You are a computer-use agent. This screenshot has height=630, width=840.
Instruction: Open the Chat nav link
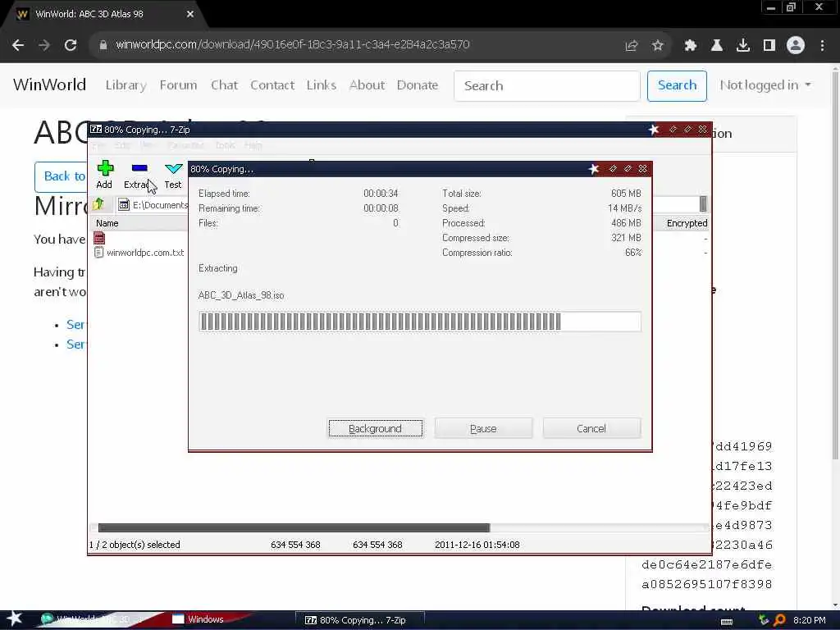coord(224,85)
